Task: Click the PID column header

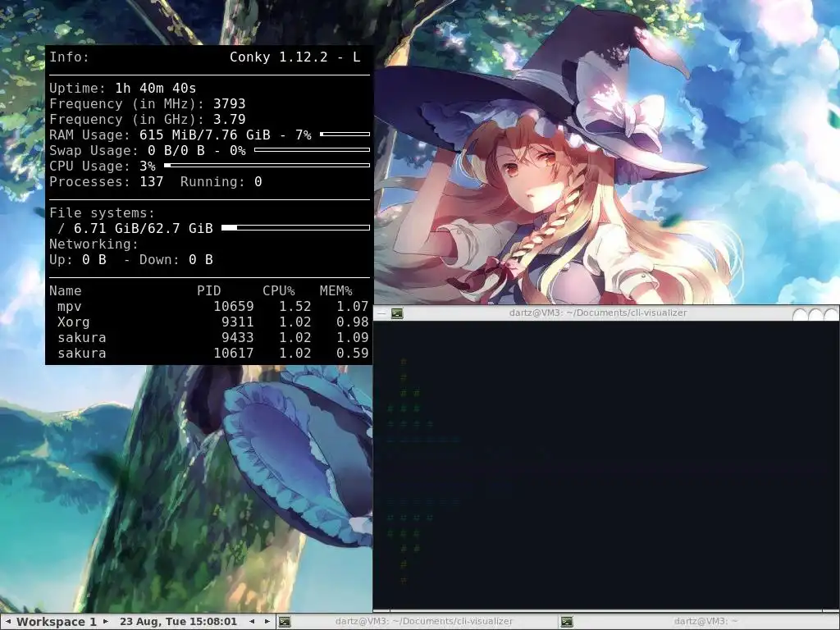Action: pos(209,291)
